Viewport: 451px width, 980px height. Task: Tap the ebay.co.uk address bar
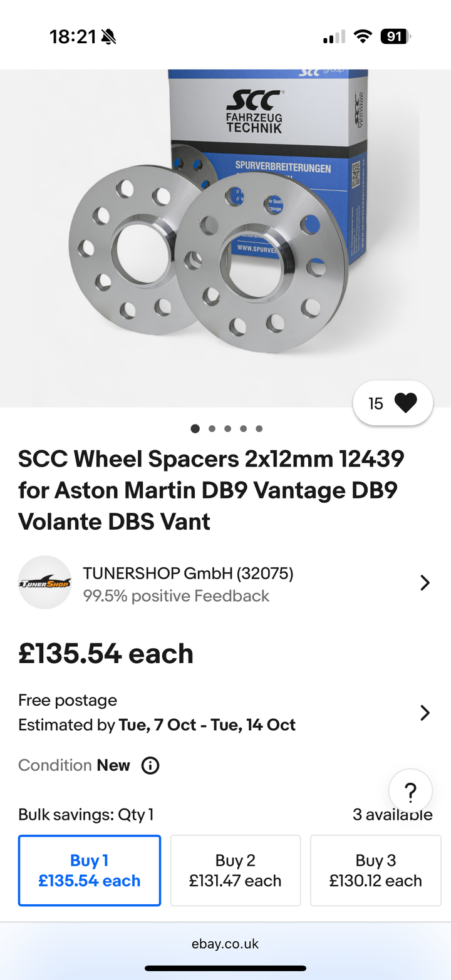click(x=225, y=944)
